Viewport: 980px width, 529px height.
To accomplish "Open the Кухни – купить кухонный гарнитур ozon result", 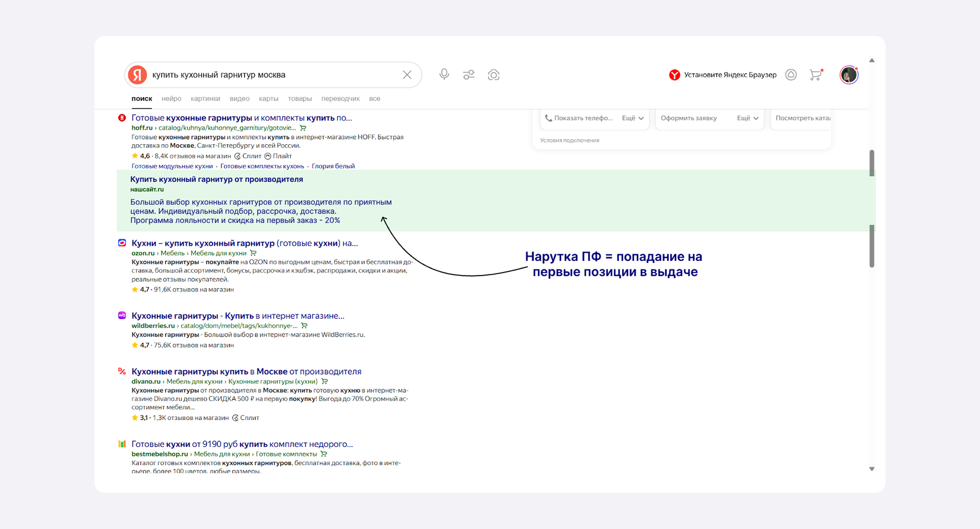I will pyautogui.click(x=245, y=243).
